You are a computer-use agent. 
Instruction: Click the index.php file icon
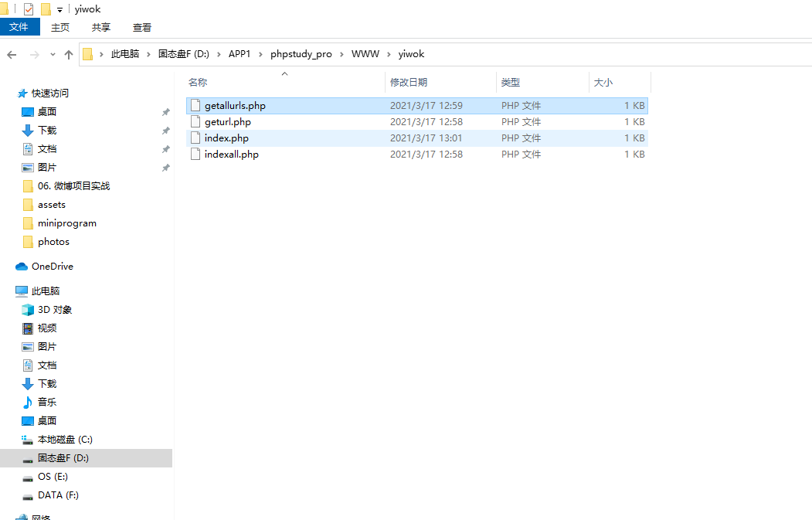(x=195, y=138)
